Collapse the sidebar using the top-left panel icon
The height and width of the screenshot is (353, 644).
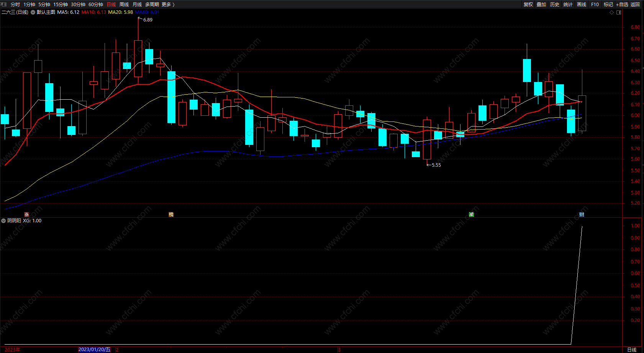pos(4,4)
